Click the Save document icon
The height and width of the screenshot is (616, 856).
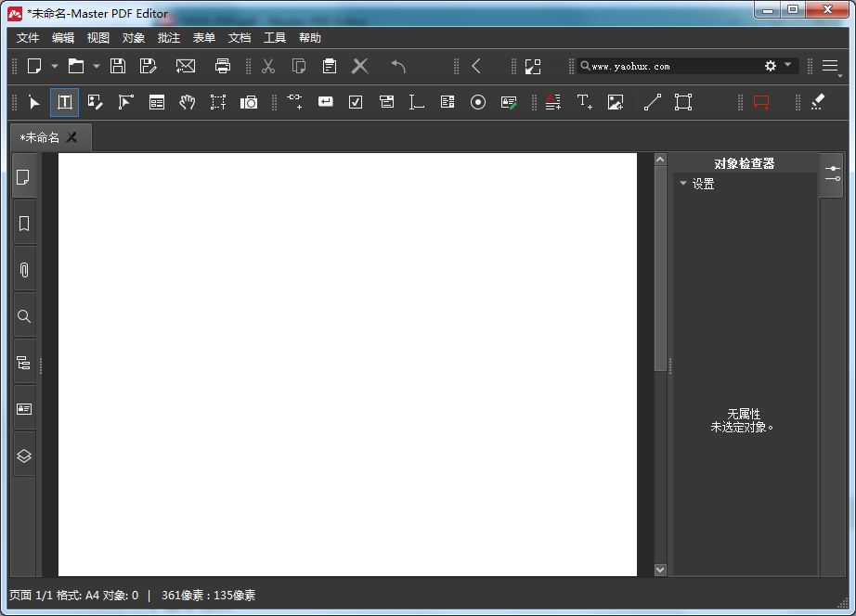click(x=118, y=66)
